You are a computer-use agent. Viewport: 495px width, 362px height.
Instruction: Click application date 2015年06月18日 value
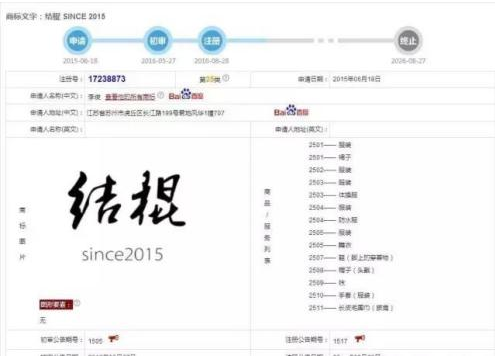356,79
